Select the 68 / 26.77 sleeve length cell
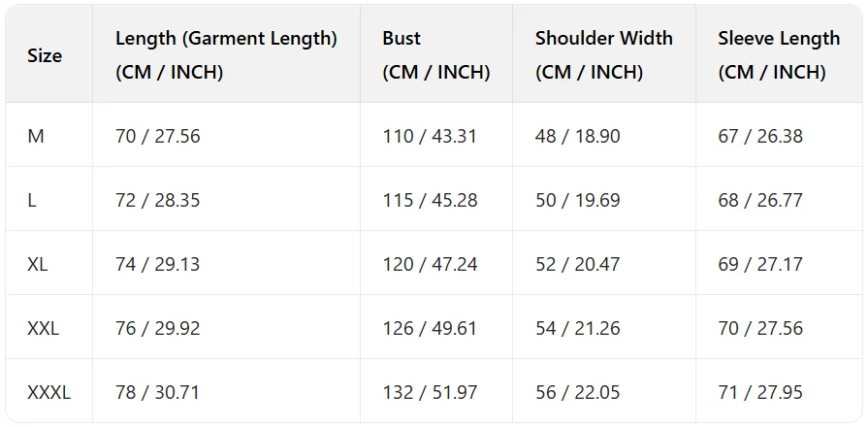Image resolution: width=868 pixels, height=427 pixels. [x=760, y=200]
